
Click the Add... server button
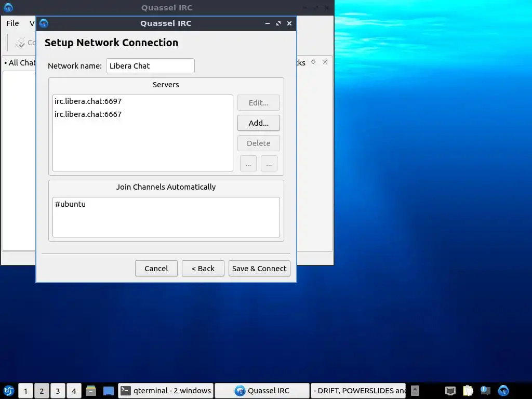(259, 123)
